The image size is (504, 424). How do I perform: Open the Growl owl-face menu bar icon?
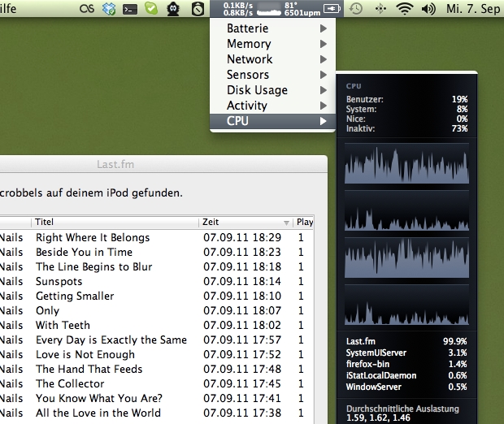pyautogui.click(x=173, y=9)
